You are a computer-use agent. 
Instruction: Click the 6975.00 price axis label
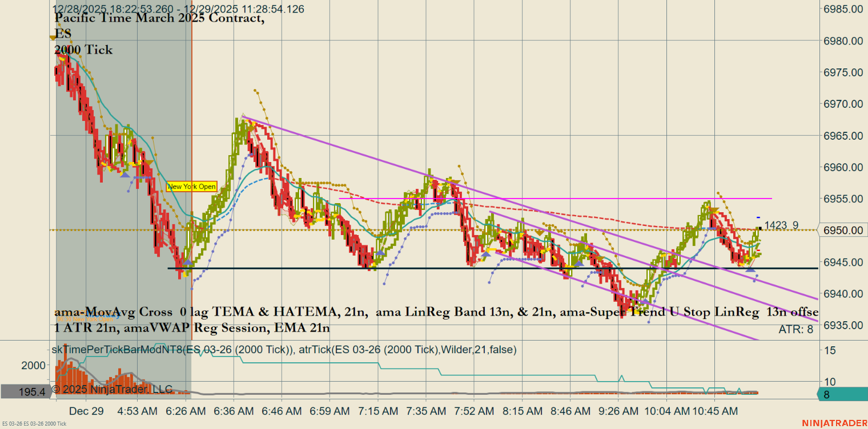coord(843,72)
